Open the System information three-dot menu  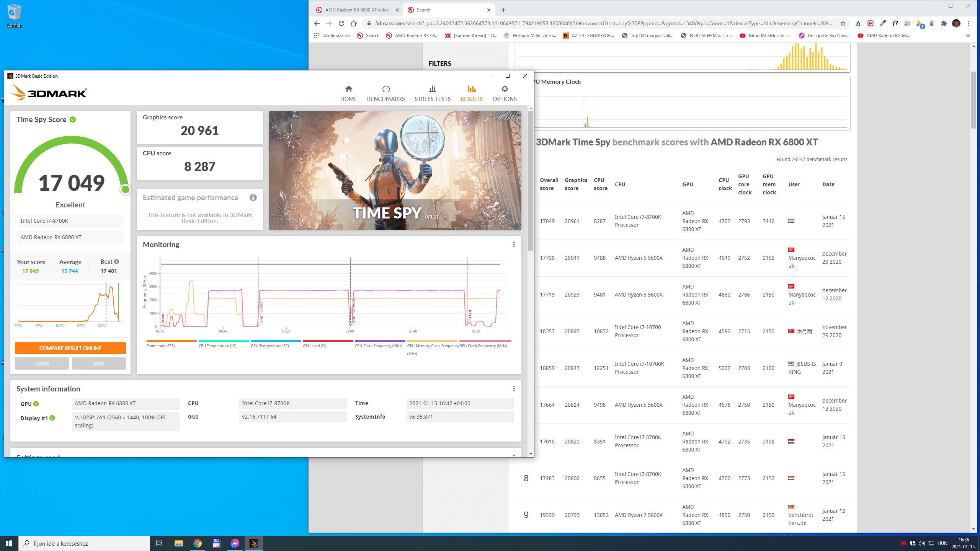coord(514,389)
